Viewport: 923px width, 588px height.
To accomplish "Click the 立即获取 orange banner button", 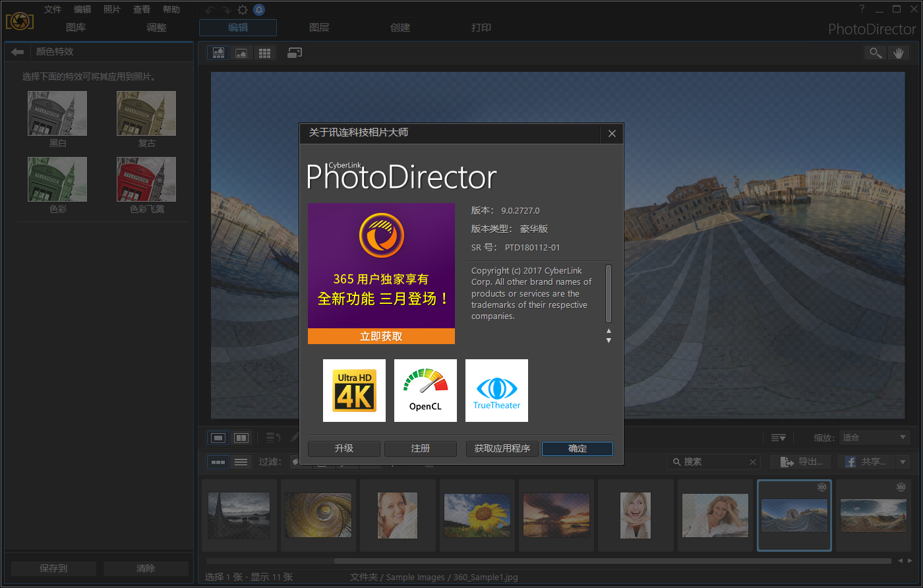I will (x=381, y=336).
